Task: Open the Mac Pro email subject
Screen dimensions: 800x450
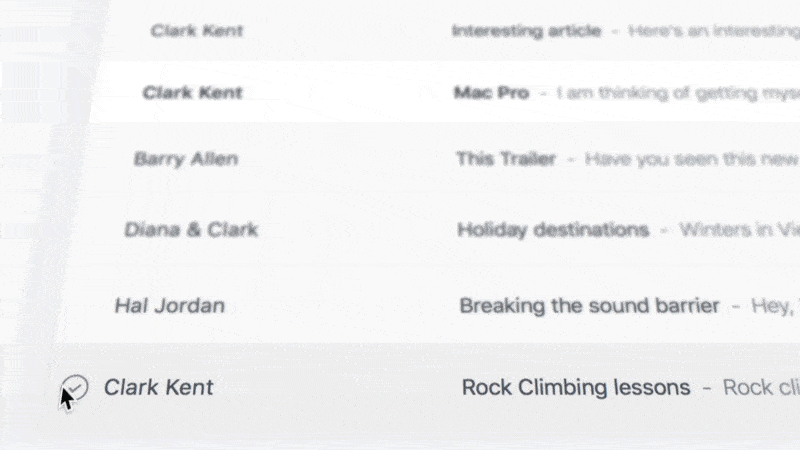Action: pos(490,93)
